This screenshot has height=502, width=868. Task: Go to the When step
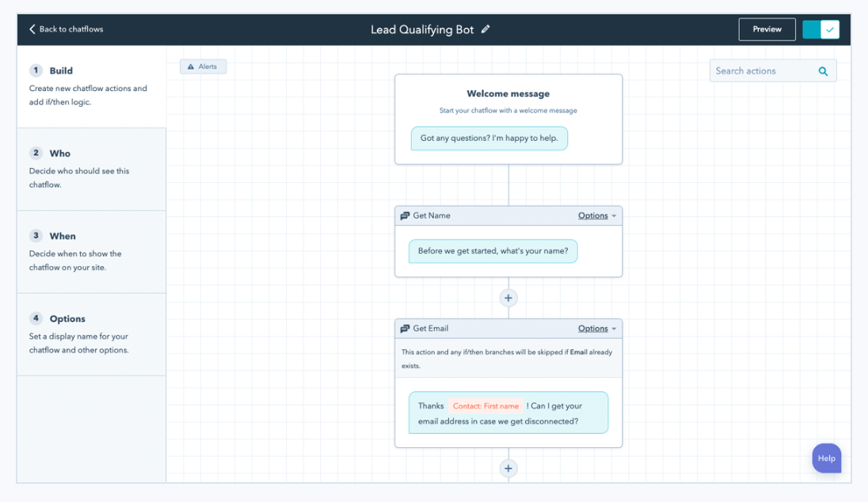click(91, 251)
